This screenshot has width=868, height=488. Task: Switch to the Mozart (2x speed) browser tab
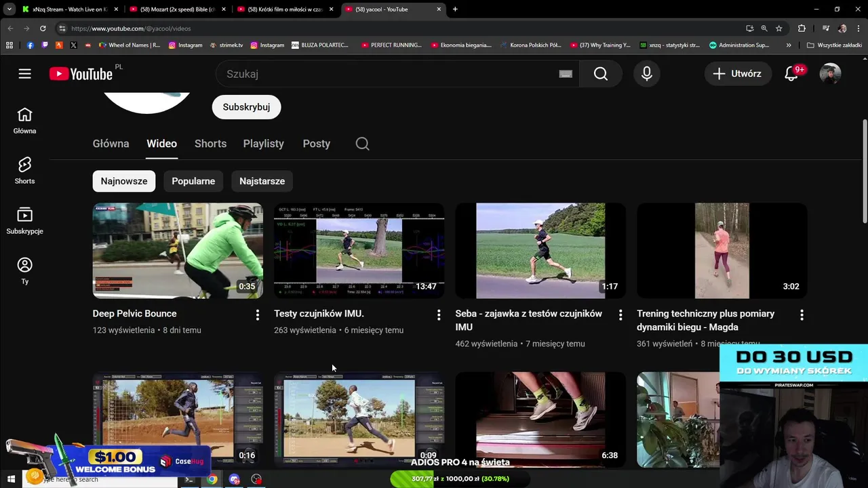pyautogui.click(x=178, y=9)
